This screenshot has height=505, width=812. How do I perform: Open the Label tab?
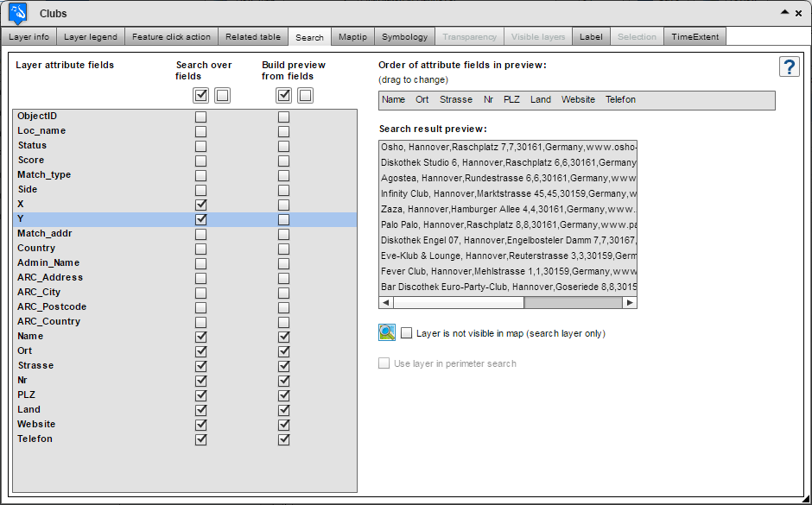coord(591,37)
